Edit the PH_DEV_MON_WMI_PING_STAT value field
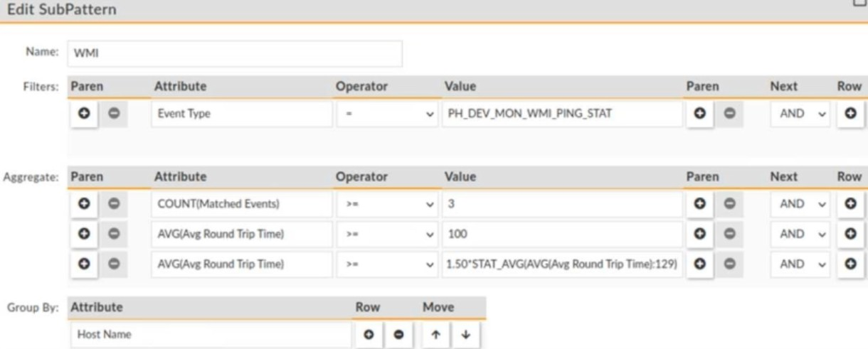Viewport: 868px width, 349px height. tap(561, 114)
